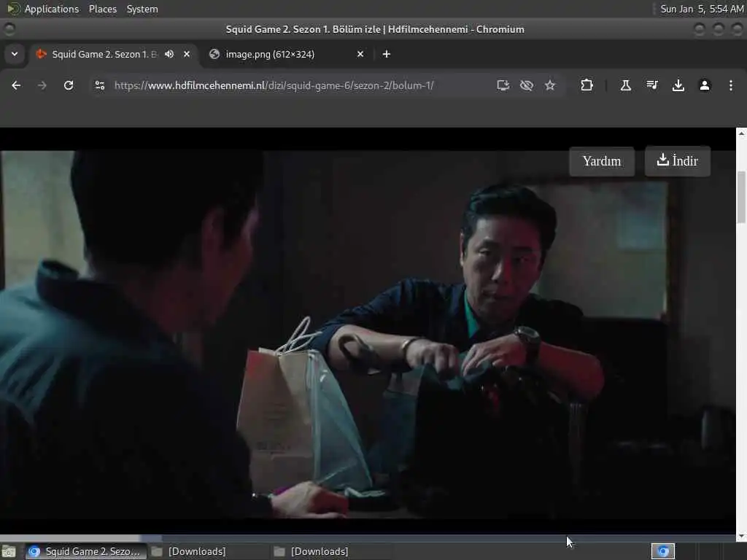This screenshot has width=747, height=560.
Task: Close the Squid Game tab
Action: pos(187,54)
